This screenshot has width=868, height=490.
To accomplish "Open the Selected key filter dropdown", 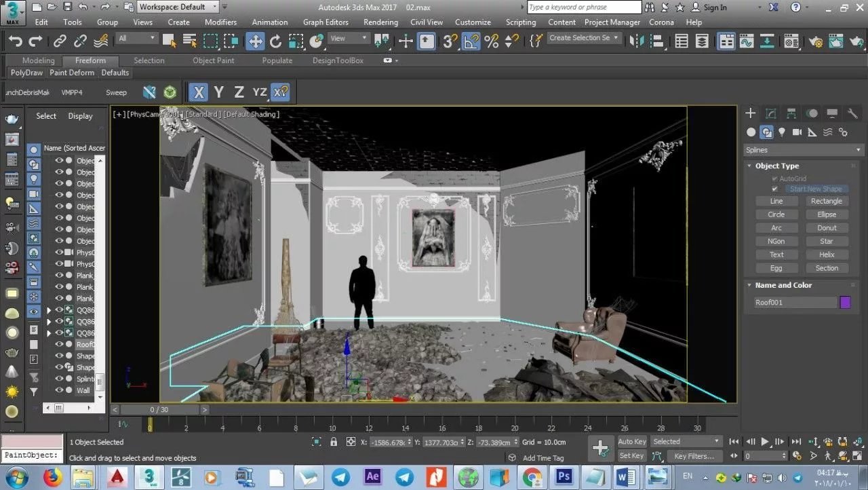I will point(686,441).
